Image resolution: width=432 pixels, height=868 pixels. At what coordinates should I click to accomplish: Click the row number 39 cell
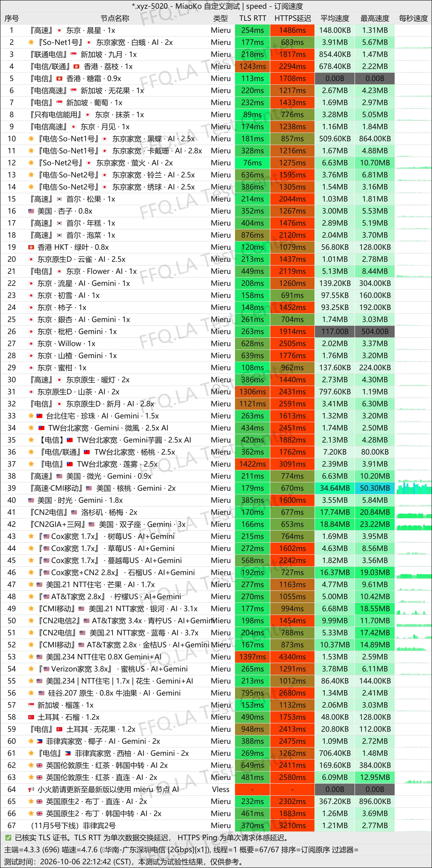coord(12,488)
